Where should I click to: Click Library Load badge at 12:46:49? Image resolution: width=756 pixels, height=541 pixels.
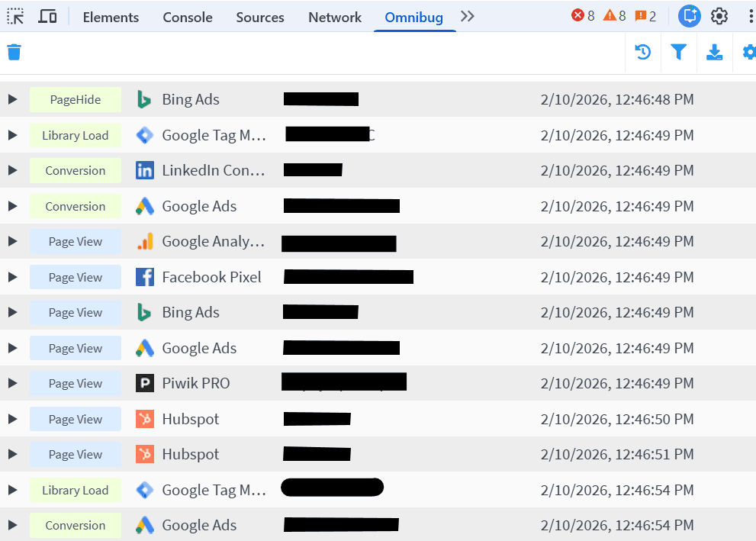tap(76, 135)
